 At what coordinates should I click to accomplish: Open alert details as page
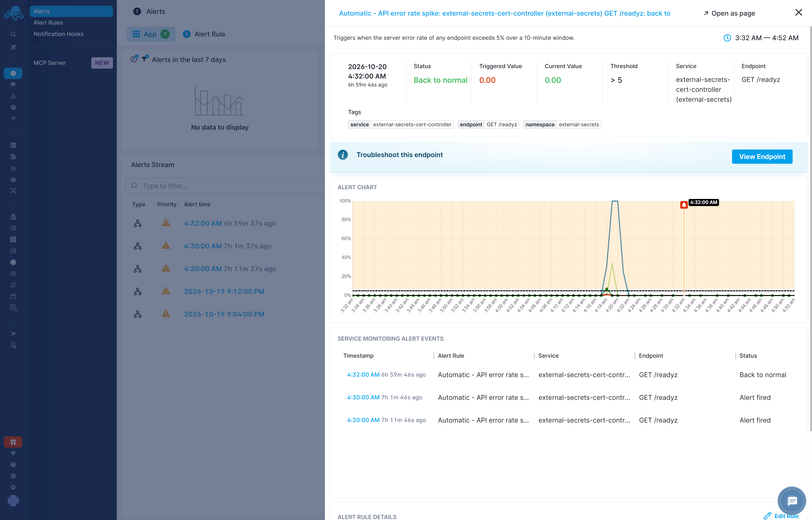(729, 13)
